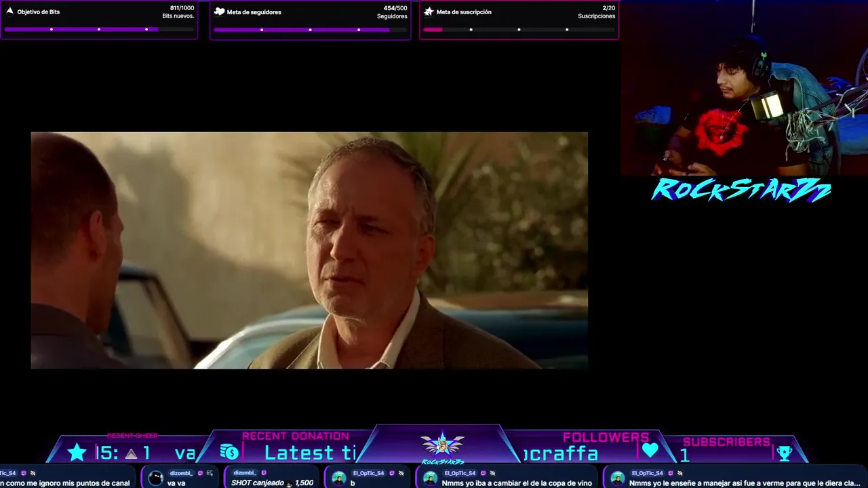Click the 'Meta de seguidores' label
The image size is (868, 488).
[254, 12]
